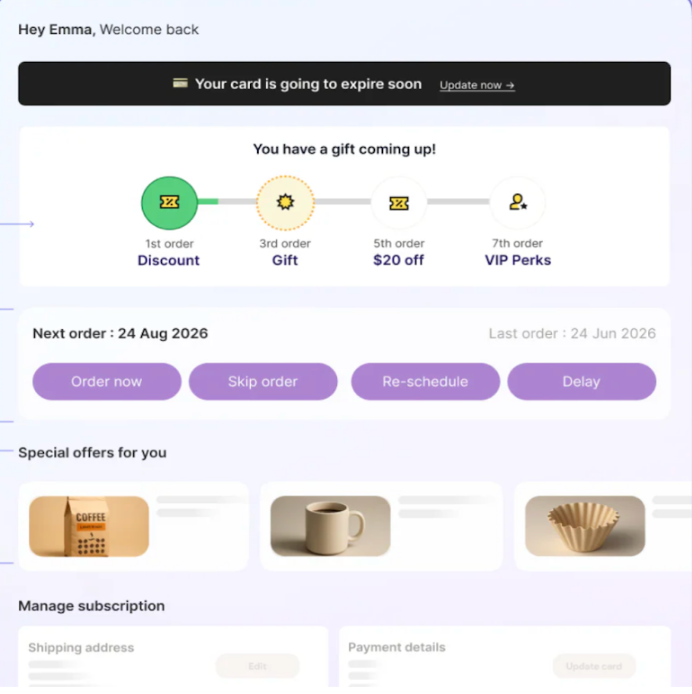This screenshot has height=694, width=692.
Task: Click the VIP Perks reward label
Action: tap(517, 260)
